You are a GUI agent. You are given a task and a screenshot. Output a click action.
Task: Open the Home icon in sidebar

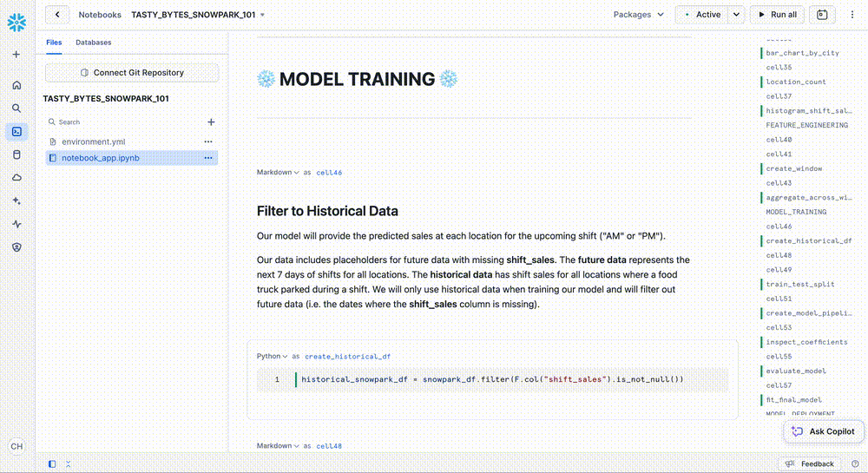(16, 85)
